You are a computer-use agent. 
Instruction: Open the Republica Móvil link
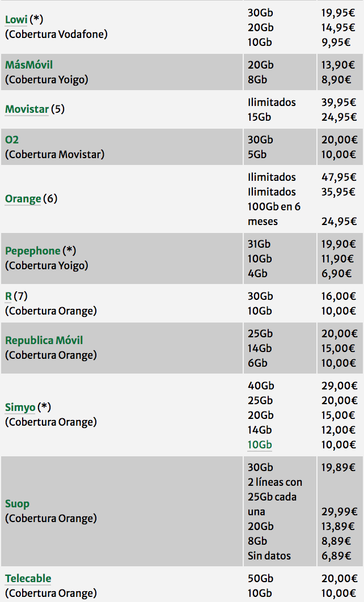(44, 340)
